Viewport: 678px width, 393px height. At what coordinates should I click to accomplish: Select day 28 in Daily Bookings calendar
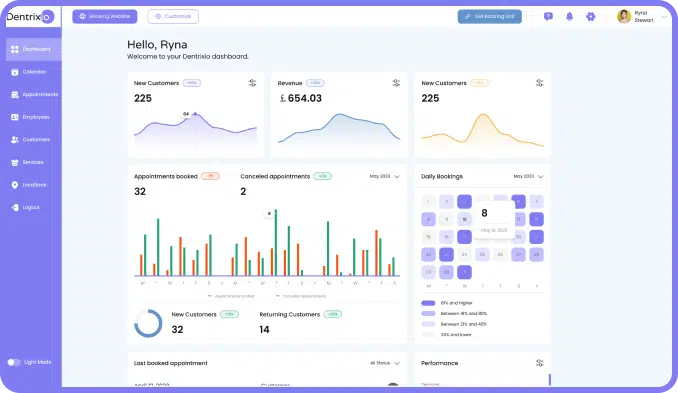(536, 255)
